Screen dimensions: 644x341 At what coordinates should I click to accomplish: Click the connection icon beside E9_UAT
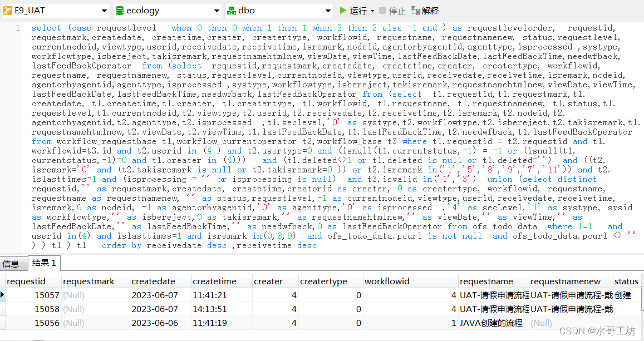(9, 9)
